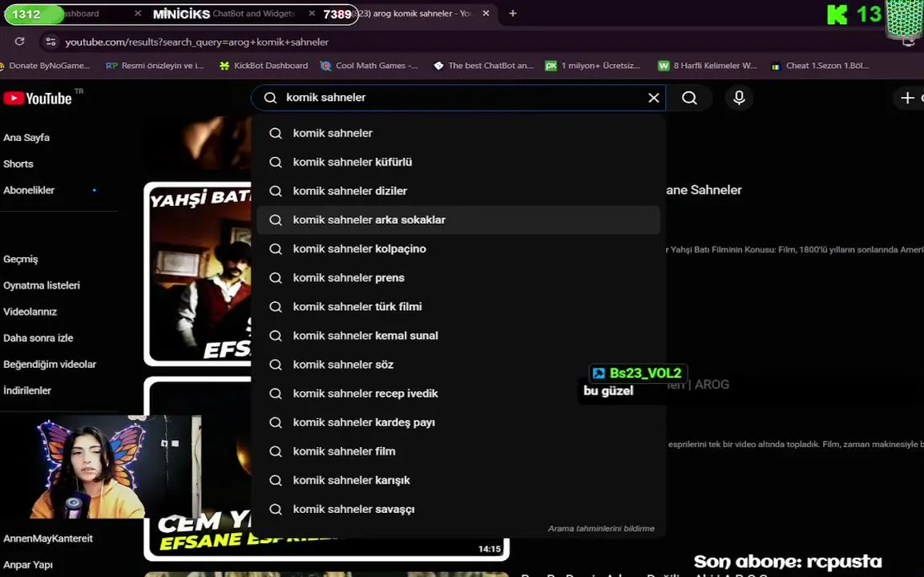Screen dimensions: 924x577
Task: Open İndirilenler in sidebar
Action: (x=27, y=391)
